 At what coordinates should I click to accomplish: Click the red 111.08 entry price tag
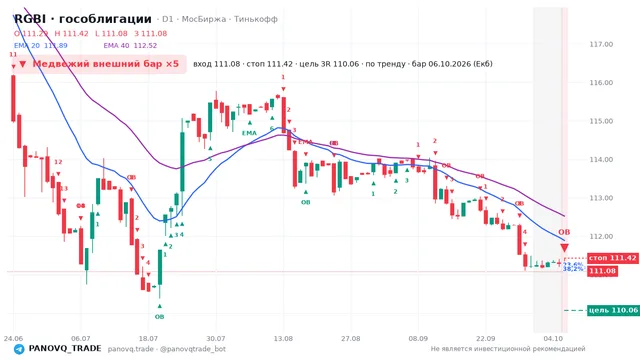[602, 271]
